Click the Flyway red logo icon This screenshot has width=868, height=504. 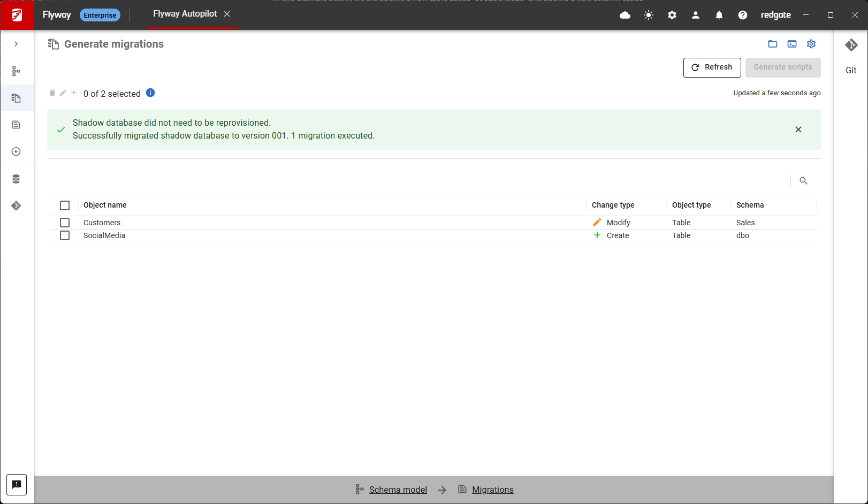pos(17,15)
